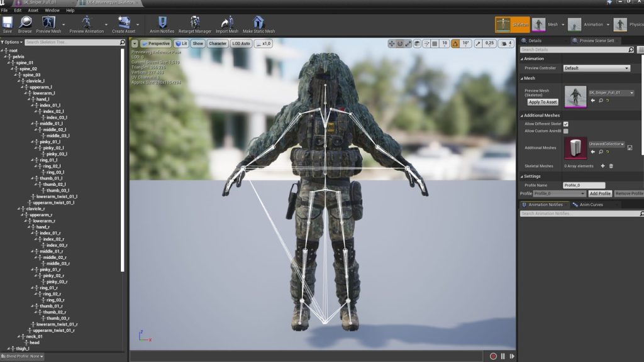Screen dimensions: 644x362
Task: Open the Profile_0 profile dropdown
Action: (559, 194)
